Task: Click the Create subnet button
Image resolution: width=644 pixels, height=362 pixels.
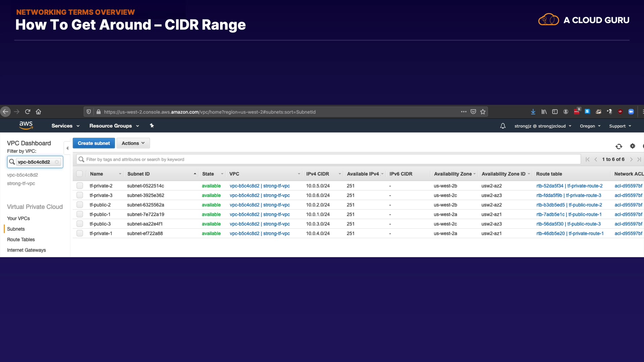Action: (x=94, y=143)
